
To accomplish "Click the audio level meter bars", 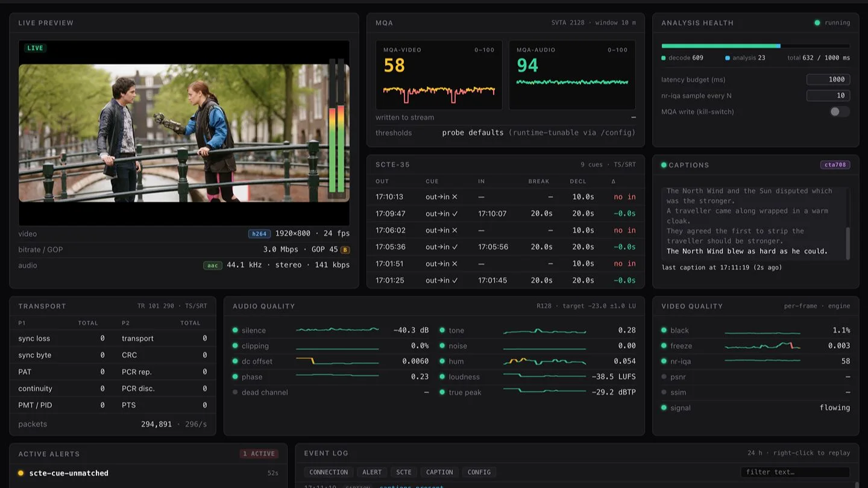I will 336,129.
